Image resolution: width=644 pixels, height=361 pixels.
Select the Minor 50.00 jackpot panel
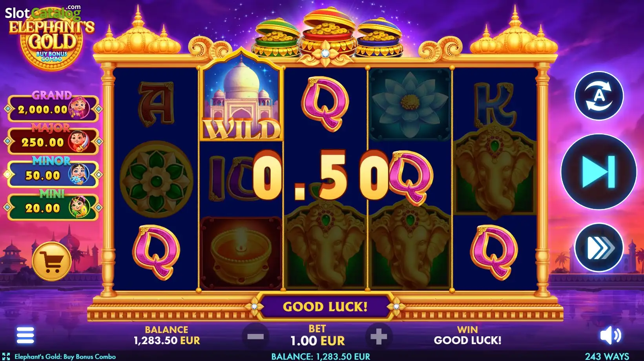(53, 172)
